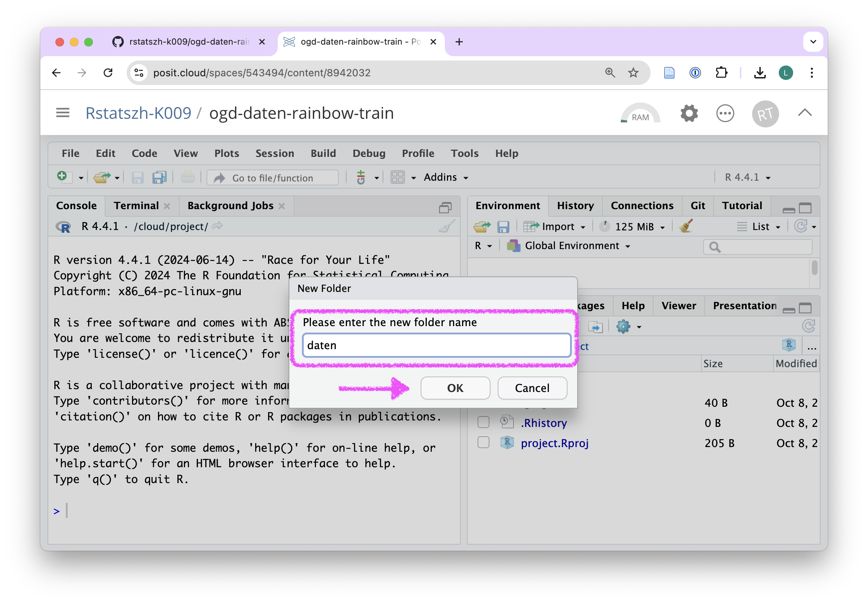
Task: Open the Git toolbar dropdown arrow
Action: (x=376, y=178)
